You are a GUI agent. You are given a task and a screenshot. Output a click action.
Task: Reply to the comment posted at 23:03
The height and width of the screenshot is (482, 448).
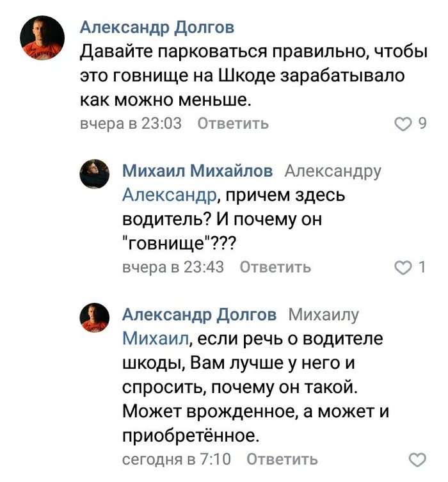point(232,124)
